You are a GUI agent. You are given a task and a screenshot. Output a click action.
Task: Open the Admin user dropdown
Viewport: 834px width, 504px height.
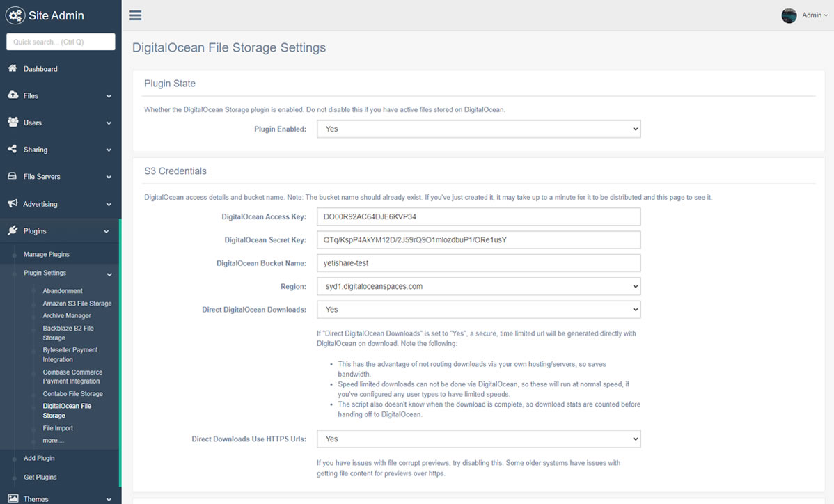(815, 15)
